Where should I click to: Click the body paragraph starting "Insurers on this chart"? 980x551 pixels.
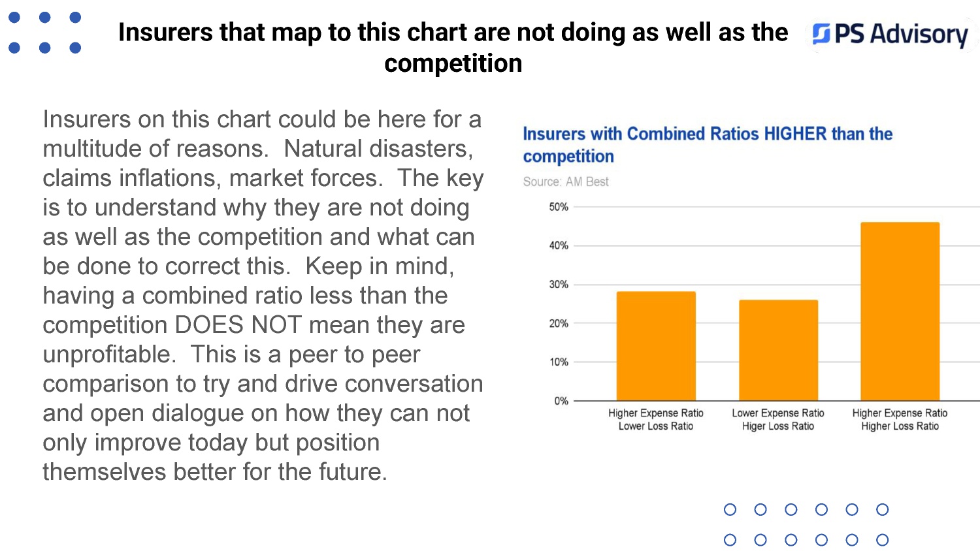(263, 295)
